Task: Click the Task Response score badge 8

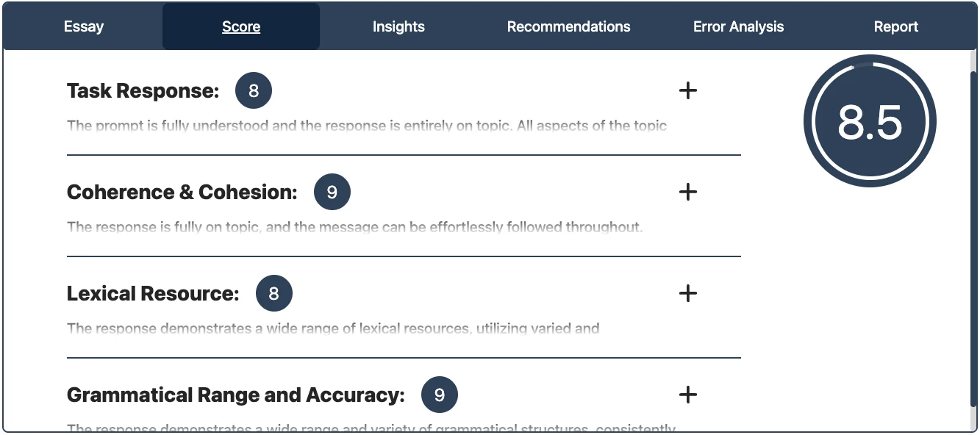Action: pos(254,91)
